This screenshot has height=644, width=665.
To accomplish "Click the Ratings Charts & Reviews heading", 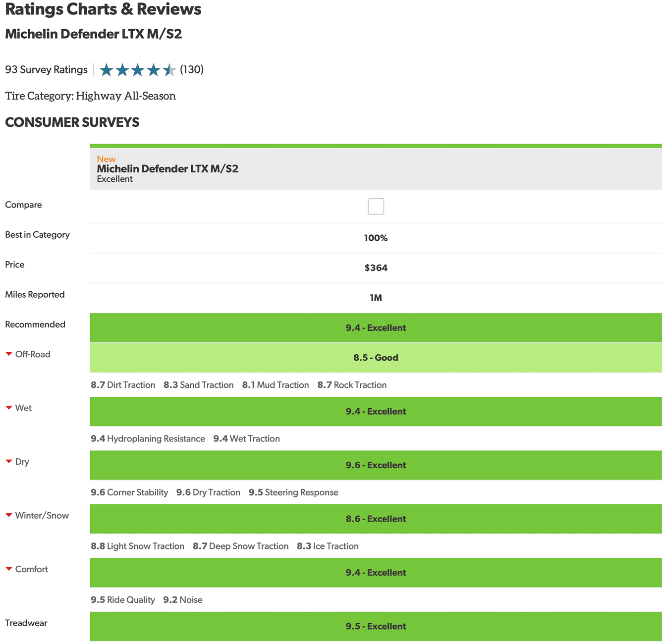I will (x=103, y=9).
